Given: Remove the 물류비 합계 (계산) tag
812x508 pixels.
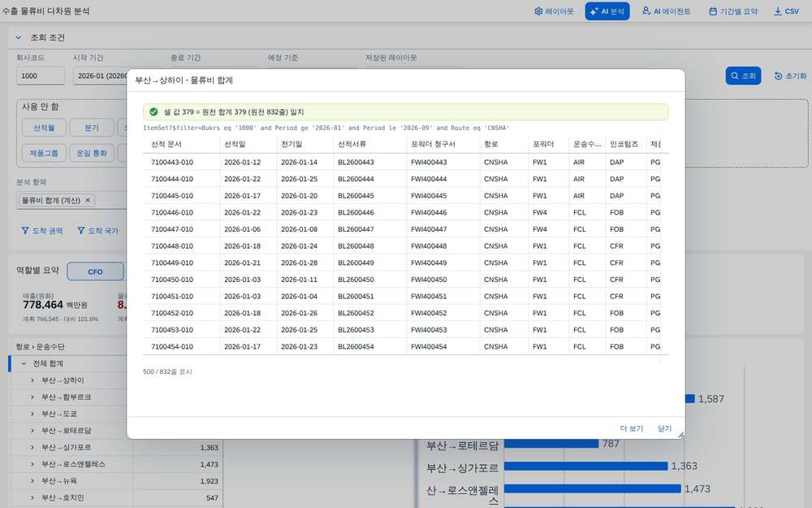Looking at the screenshot, I should pos(88,200).
